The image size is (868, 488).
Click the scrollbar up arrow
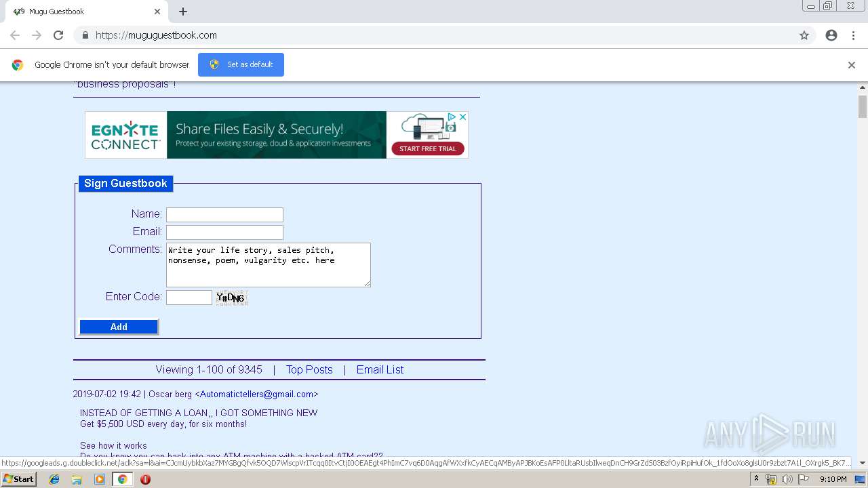[863, 87]
